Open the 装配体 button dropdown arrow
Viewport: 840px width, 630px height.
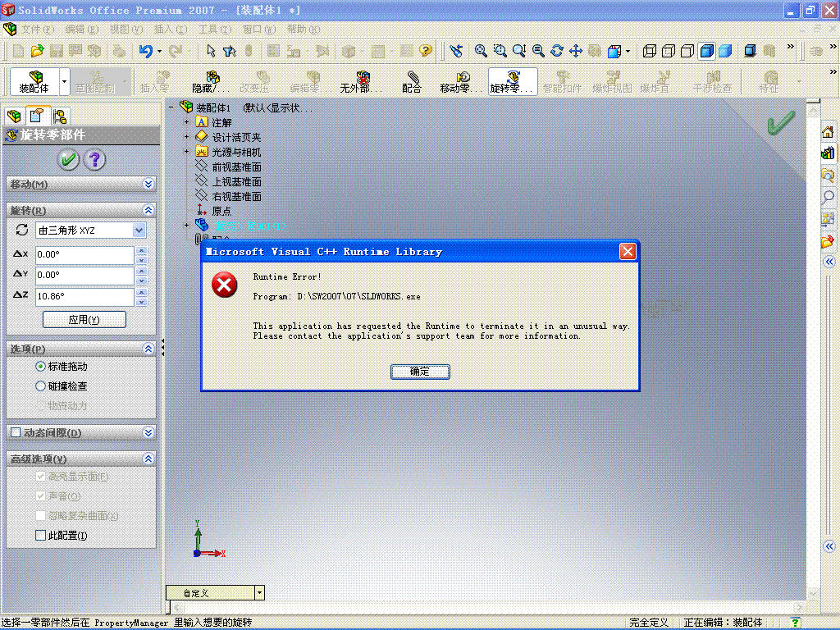coord(64,81)
